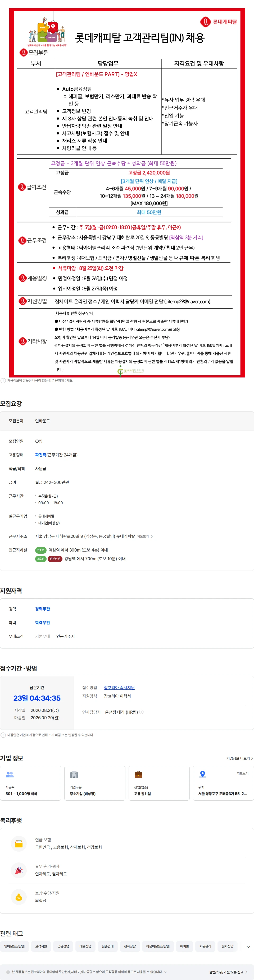The image size is (254, 980).
Task: Click the building icon in the 기업구분 card
Action: point(74,774)
